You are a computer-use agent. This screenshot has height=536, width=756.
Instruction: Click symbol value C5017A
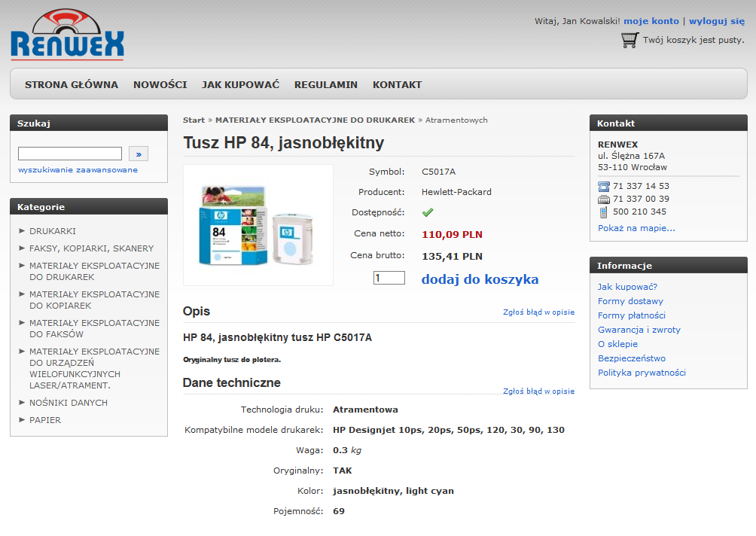pyautogui.click(x=438, y=172)
